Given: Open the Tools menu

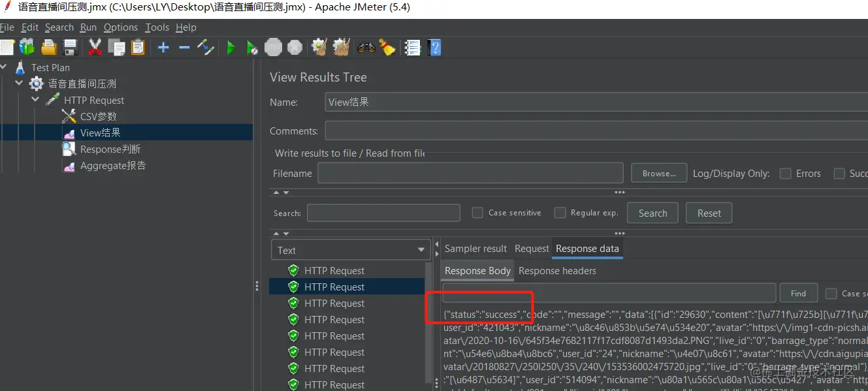Looking at the screenshot, I should (x=157, y=27).
